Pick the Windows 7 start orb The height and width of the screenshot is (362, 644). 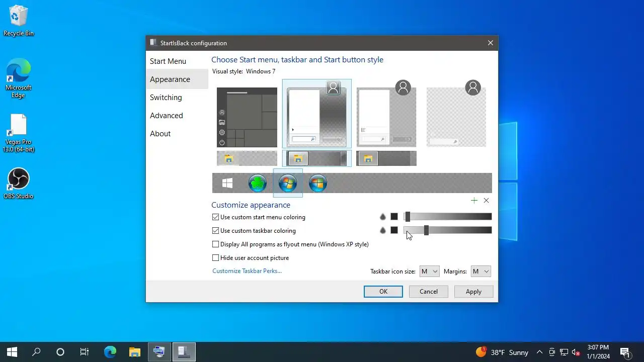[x=288, y=184]
